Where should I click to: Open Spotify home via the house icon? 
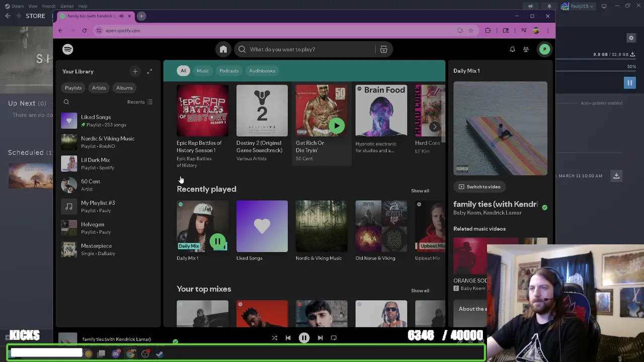coord(223,49)
